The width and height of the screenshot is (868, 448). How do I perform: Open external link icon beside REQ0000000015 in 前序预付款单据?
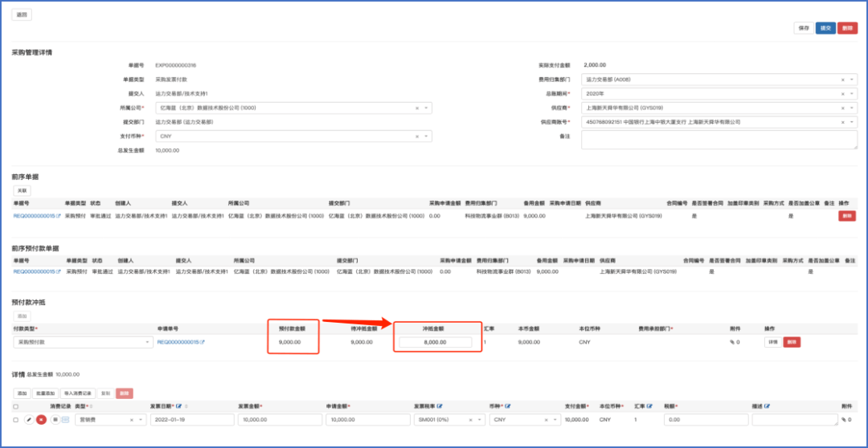click(x=58, y=272)
